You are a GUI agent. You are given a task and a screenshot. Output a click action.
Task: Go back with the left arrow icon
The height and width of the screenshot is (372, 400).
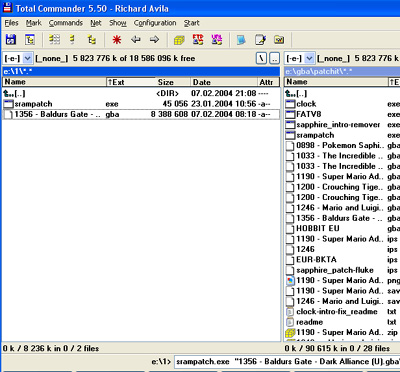(x=135, y=40)
